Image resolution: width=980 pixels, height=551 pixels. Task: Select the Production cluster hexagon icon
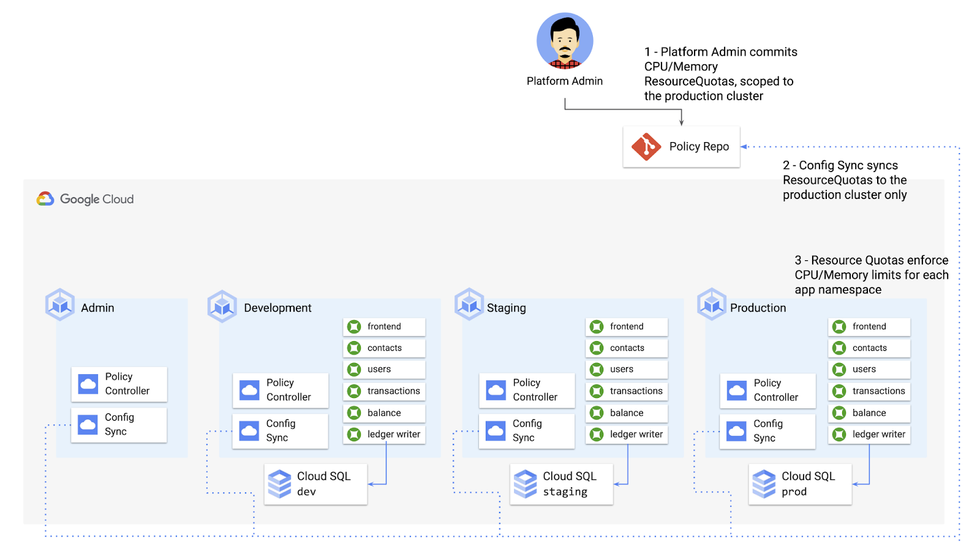(712, 304)
